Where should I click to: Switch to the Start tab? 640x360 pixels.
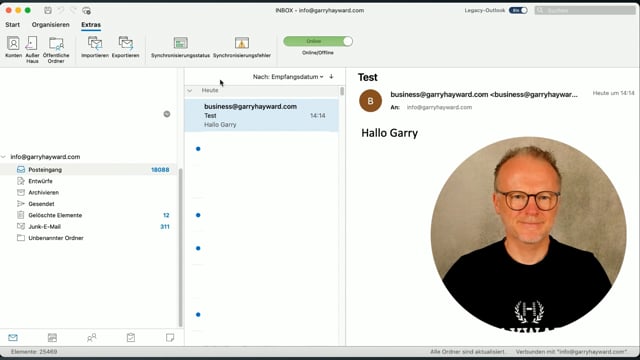13,24
